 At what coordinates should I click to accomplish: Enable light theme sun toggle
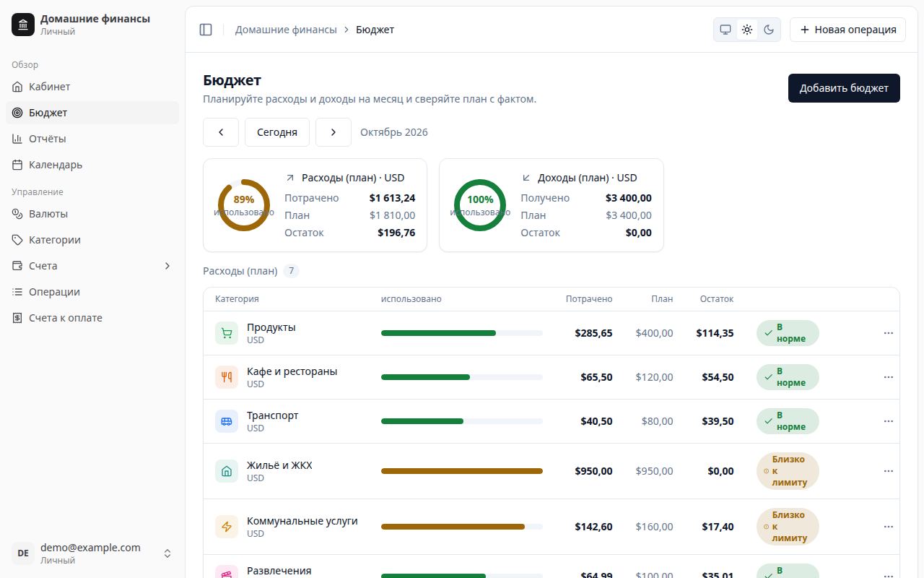pos(747,30)
